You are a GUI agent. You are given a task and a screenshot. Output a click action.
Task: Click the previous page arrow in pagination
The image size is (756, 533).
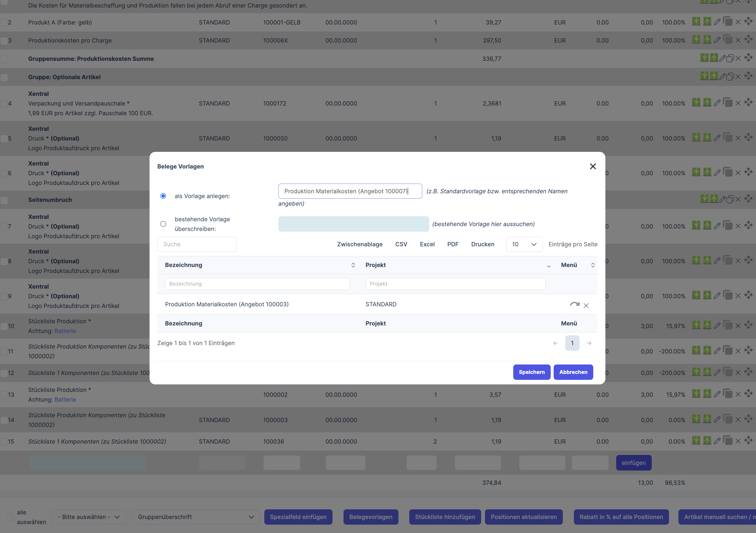point(556,343)
